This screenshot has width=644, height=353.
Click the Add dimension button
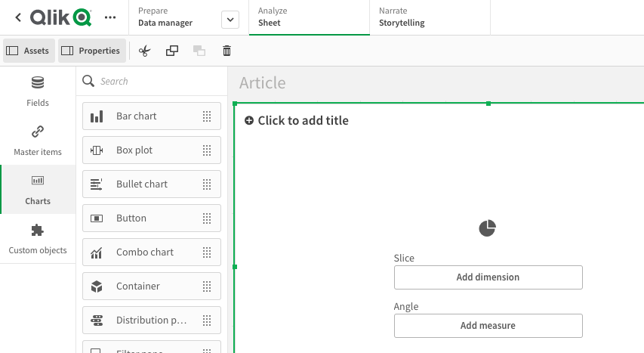(x=488, y=277)
